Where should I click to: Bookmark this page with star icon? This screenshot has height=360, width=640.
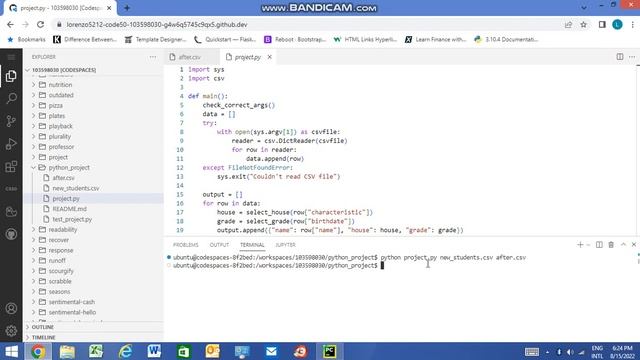pyautogui.click(x=584, y=24)
